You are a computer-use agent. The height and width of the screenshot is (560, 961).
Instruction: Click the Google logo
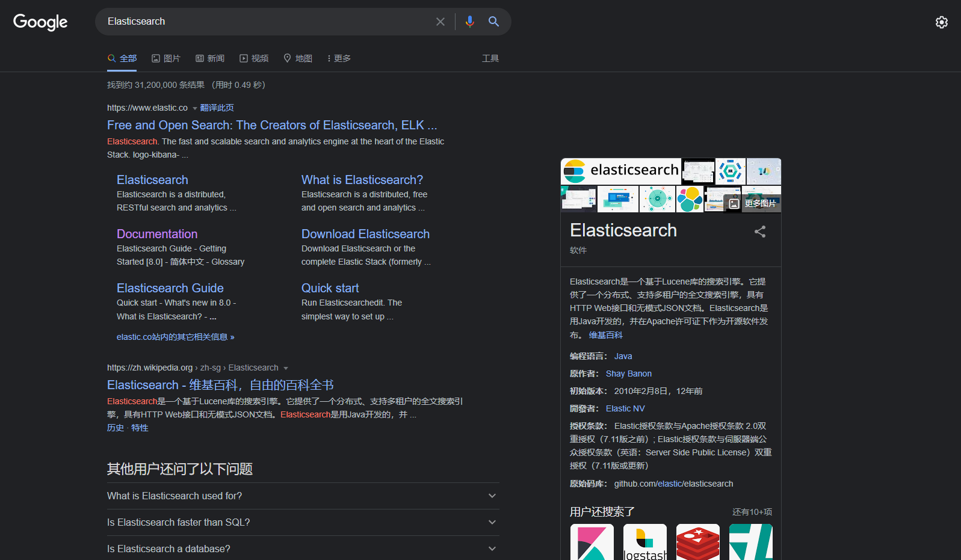[40, 22]
